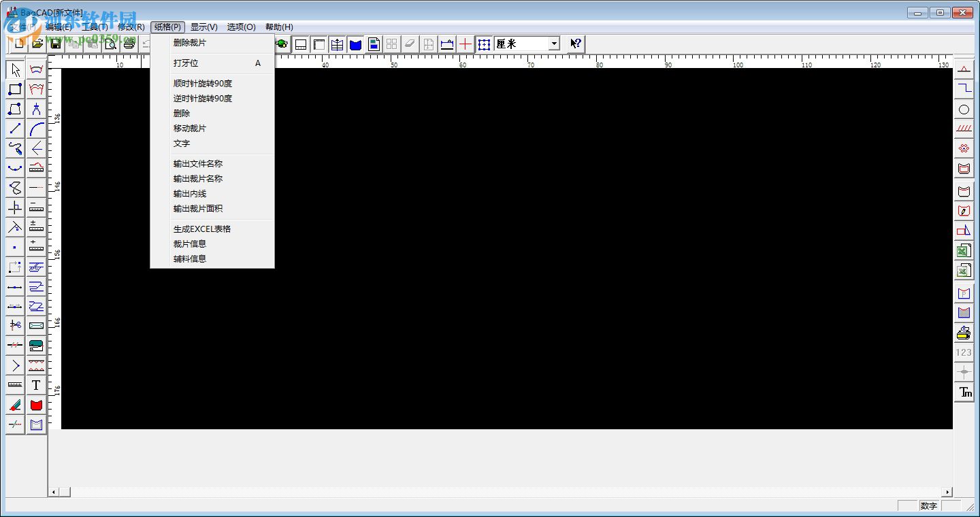The image size is (980, 517).
Task: Save the file with the floppy disk icon
Action: pos(56,44)
